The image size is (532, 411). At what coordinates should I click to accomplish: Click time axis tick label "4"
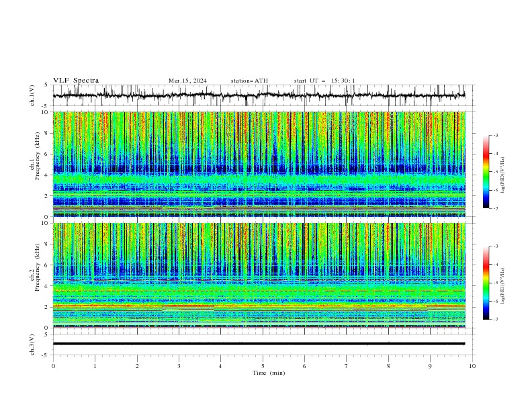[x=220, y=366]
